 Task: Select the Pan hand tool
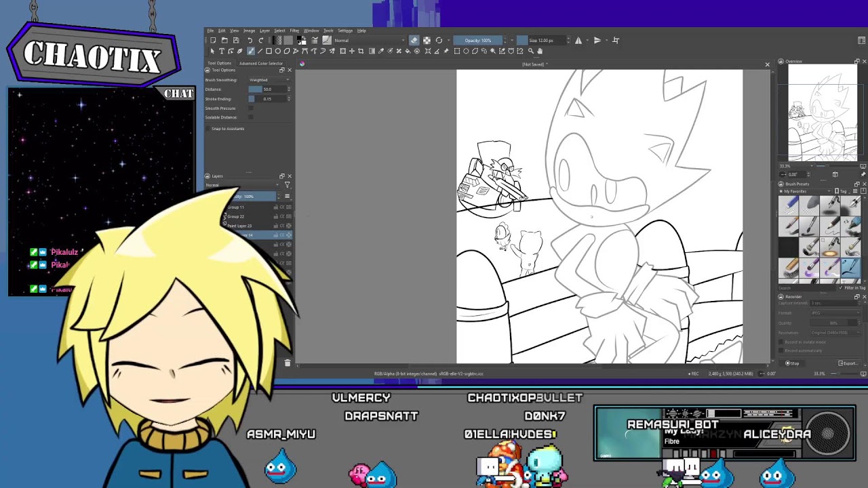[540, 51]
